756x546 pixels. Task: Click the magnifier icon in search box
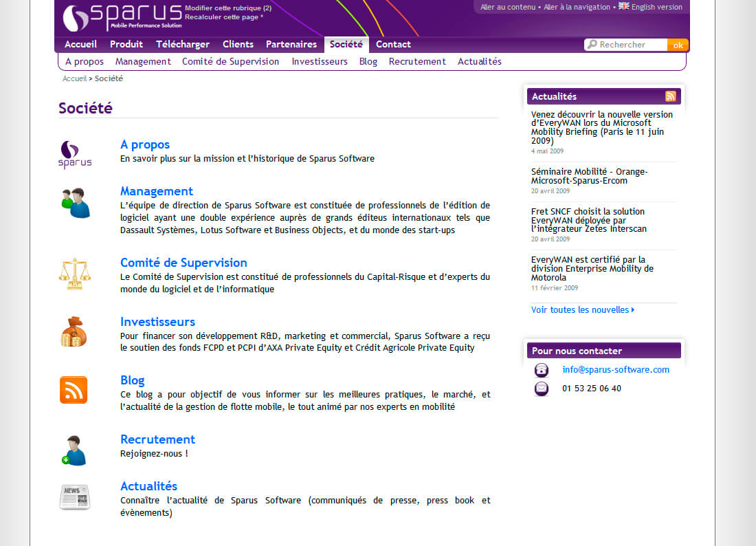coord(592,45)
